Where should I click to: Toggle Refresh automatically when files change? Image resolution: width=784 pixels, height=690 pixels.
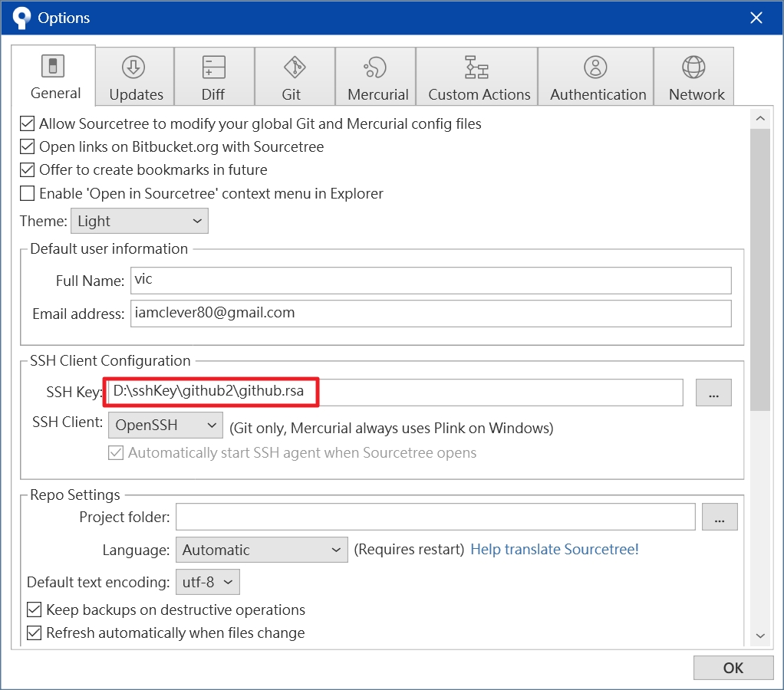coord(34,632)
